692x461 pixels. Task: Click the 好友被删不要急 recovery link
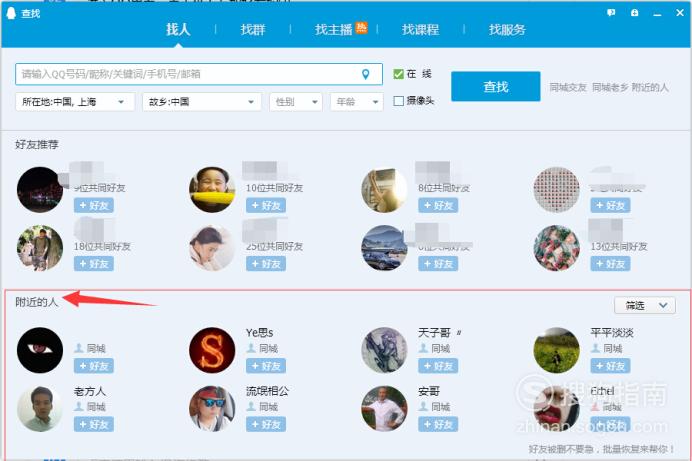(601, 449)
